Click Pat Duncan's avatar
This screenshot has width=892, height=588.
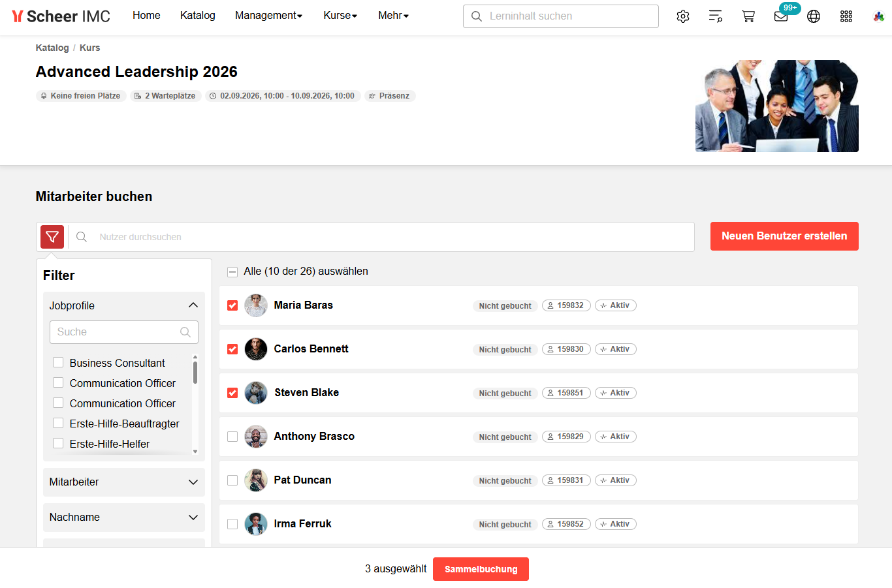[256, 480]
